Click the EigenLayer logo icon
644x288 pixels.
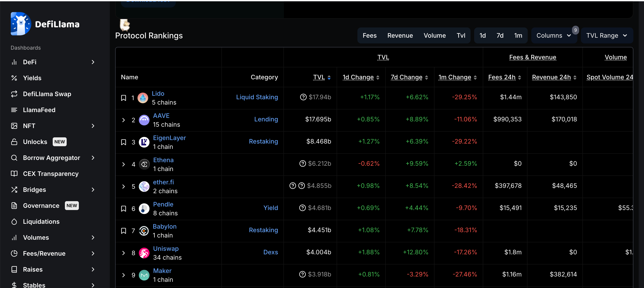144,142
